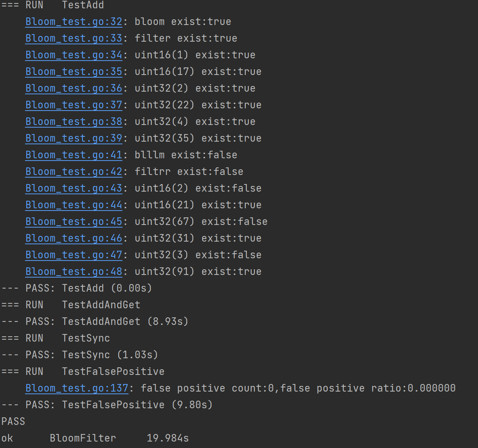
Task: Open the Bloom_test.go:38 hyperlink
Action: pyautogui.click(x=74, y=122)
